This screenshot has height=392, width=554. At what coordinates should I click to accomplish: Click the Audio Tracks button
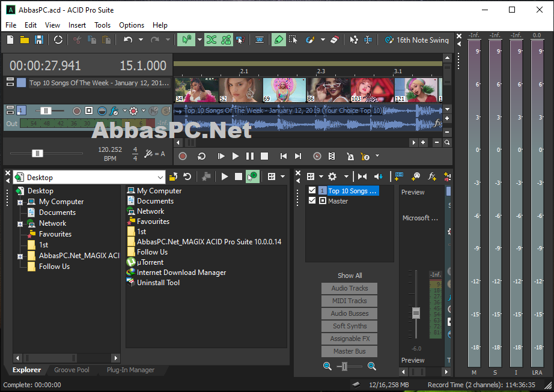pyautogui.click(x=350, y=288)
